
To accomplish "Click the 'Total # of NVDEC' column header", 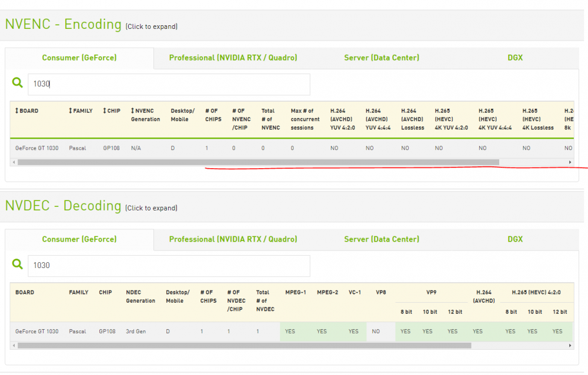I will click(x=265, y=301).
